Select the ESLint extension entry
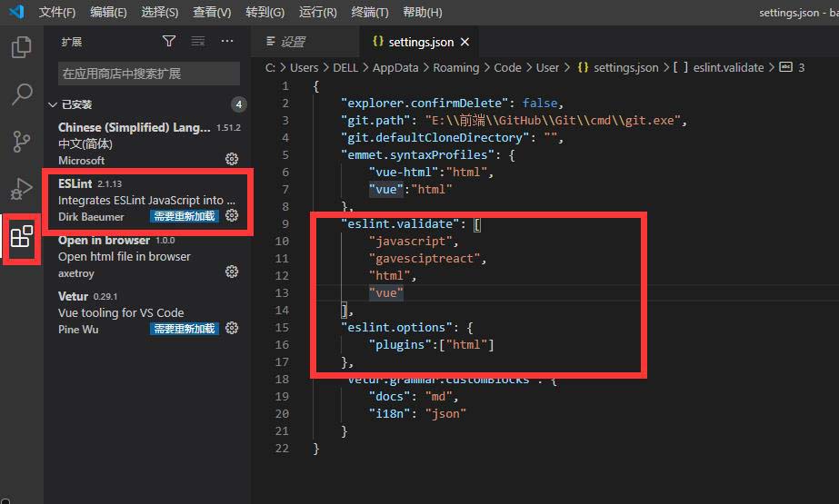 coord(149,200)
